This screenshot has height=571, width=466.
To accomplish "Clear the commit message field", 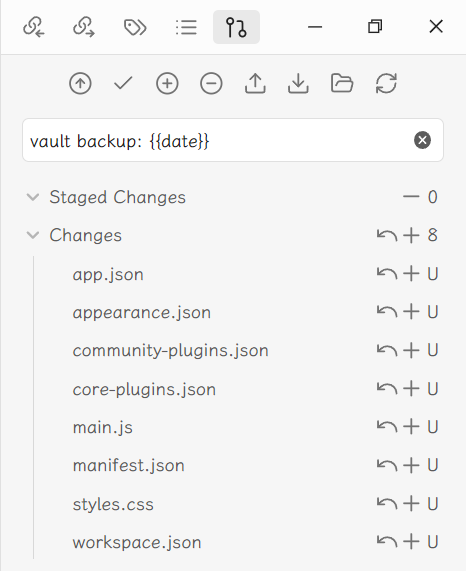I will click(x=422, y=140).
